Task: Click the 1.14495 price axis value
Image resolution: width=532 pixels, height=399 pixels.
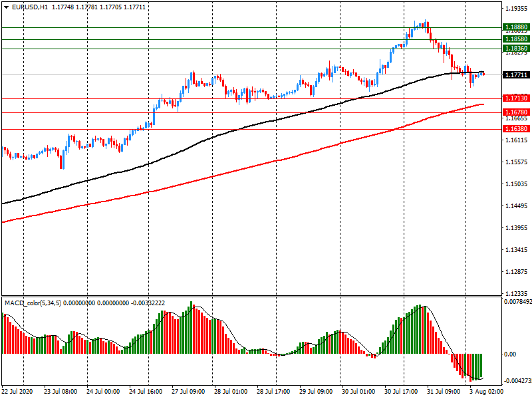Action: (x=517, y=206)
